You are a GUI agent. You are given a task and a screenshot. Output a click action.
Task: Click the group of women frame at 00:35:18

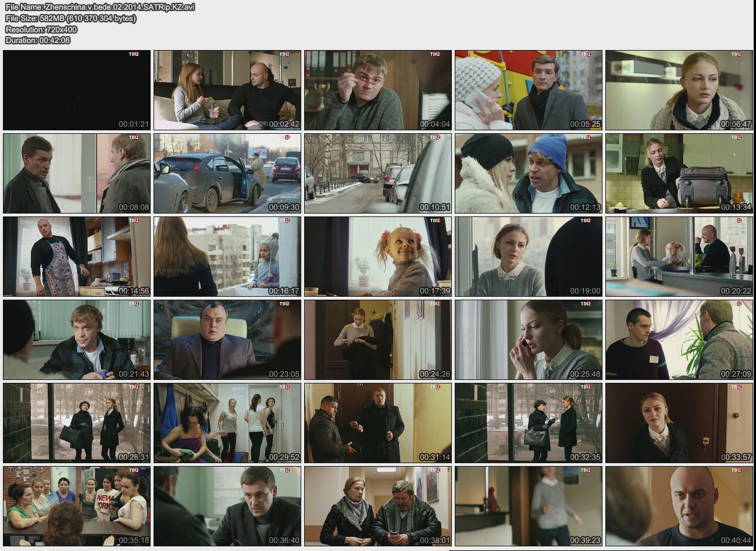pyautogui.click(x=77, y=506)
